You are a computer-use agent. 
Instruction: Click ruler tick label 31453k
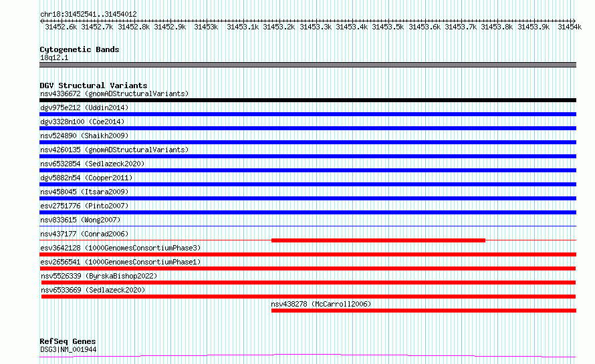(206, 27)
